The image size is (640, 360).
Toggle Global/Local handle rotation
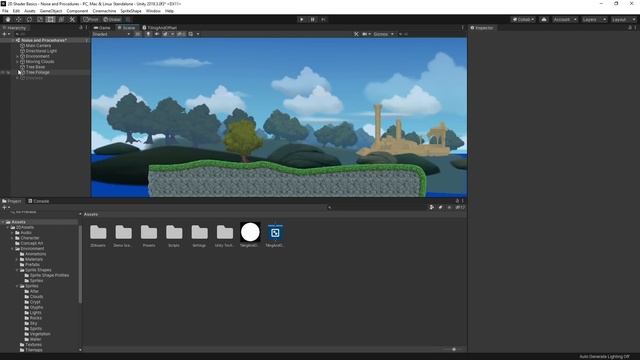point(112,20)
